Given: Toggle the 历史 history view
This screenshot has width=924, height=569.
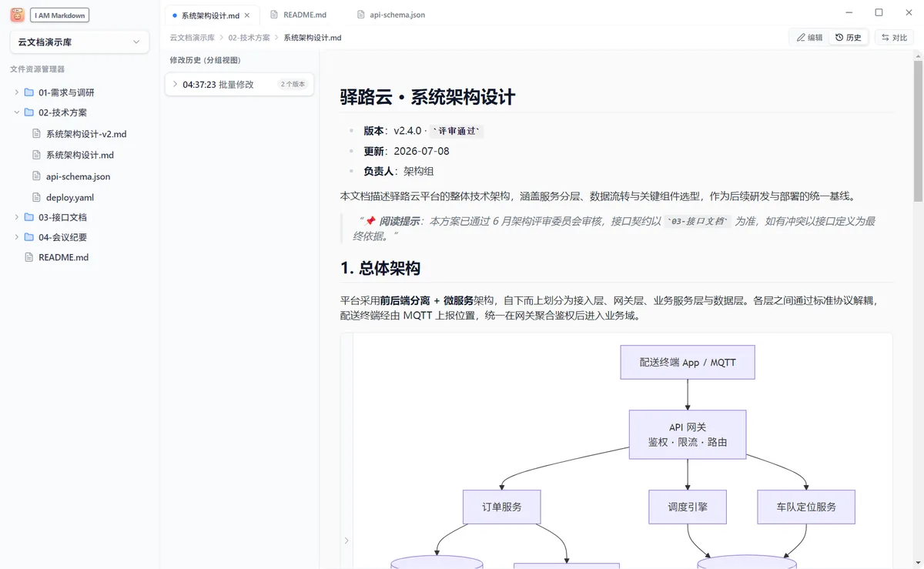Looking at the screenshot, I should [x=849, y=37].
